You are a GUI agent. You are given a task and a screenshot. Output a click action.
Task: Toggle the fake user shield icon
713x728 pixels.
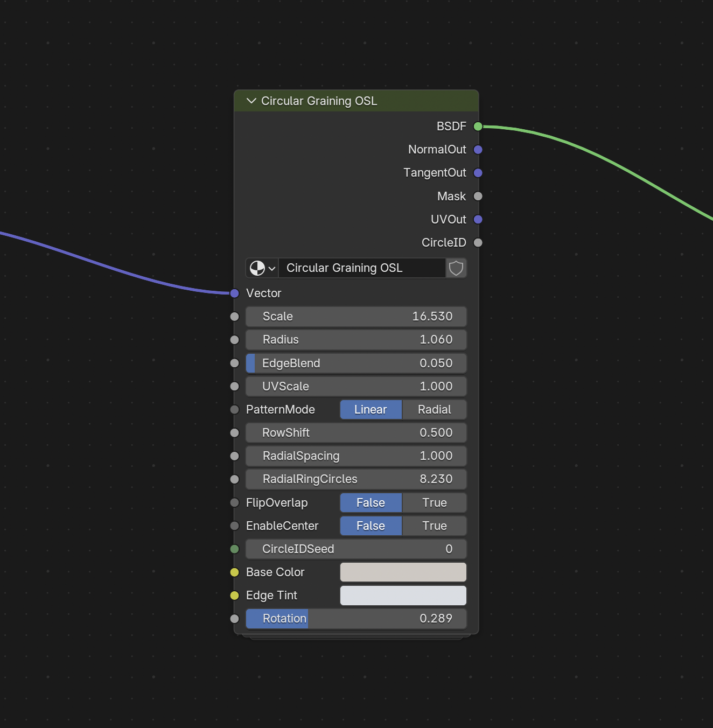point(456,268)
